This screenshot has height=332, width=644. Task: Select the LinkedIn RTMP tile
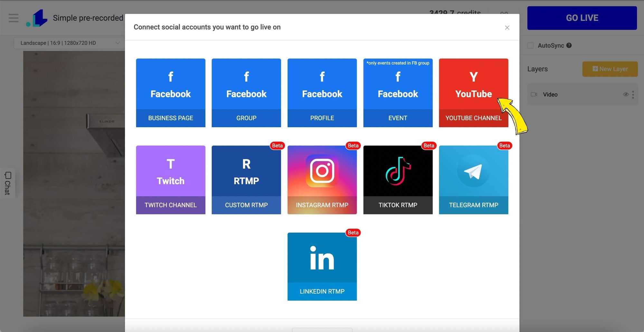[x=322, y=267]
